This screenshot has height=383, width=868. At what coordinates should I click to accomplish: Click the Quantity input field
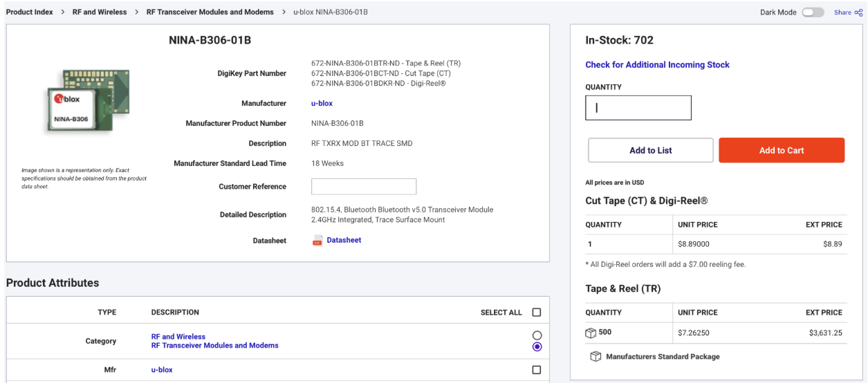(x=638, y=108)
